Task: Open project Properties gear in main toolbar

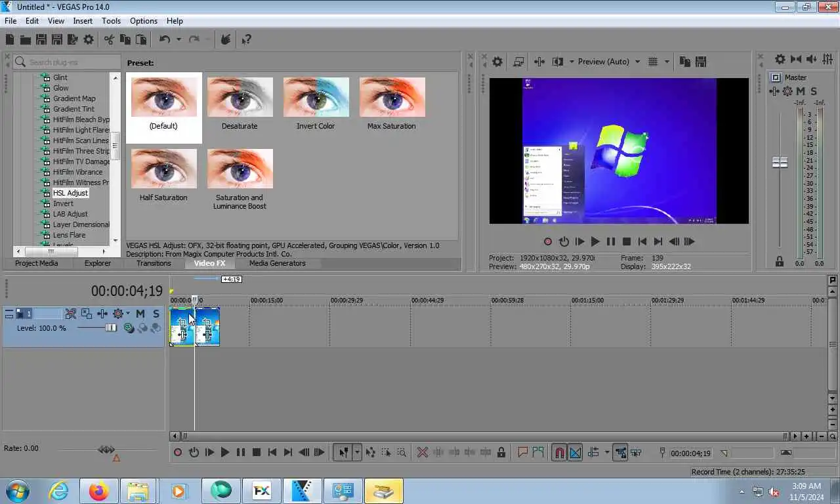Action: tap(89, 39)
